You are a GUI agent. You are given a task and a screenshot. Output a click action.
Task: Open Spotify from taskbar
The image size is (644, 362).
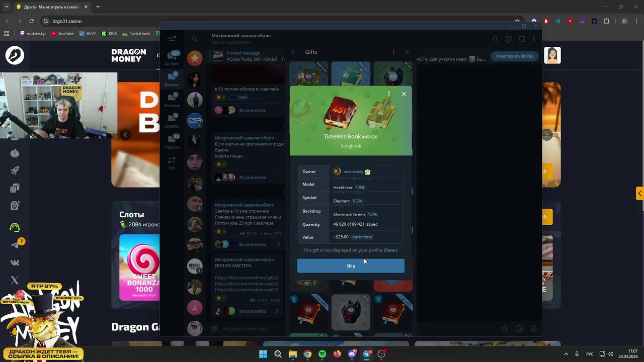click(x=322, y=354)
